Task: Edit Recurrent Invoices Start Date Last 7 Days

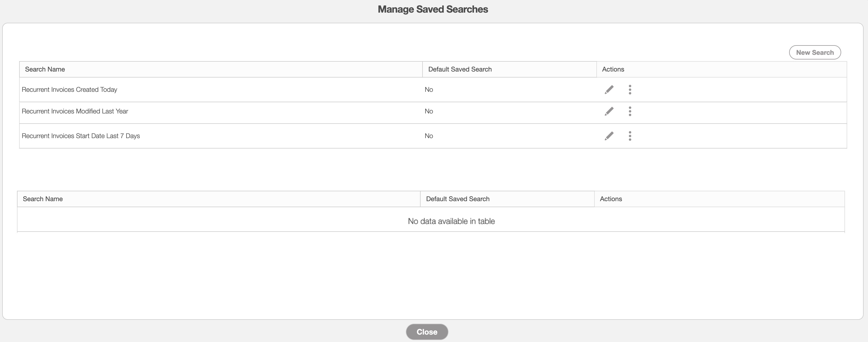Action: 609,136
